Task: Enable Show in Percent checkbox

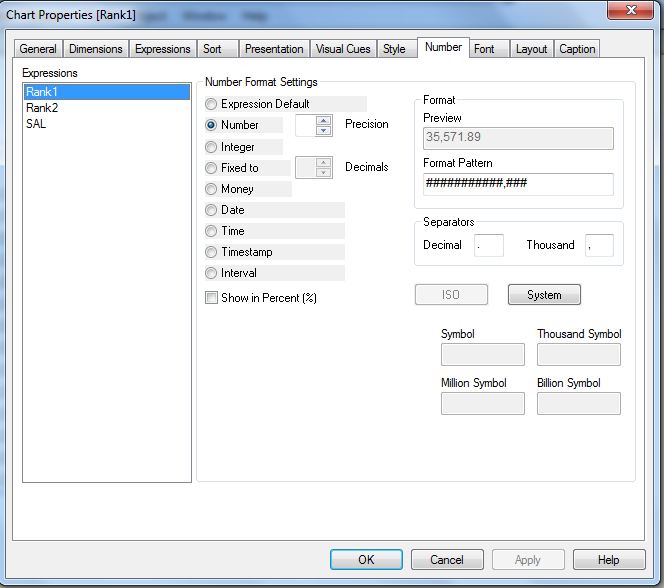Action: pyautogui.click(x=211, y=298)
